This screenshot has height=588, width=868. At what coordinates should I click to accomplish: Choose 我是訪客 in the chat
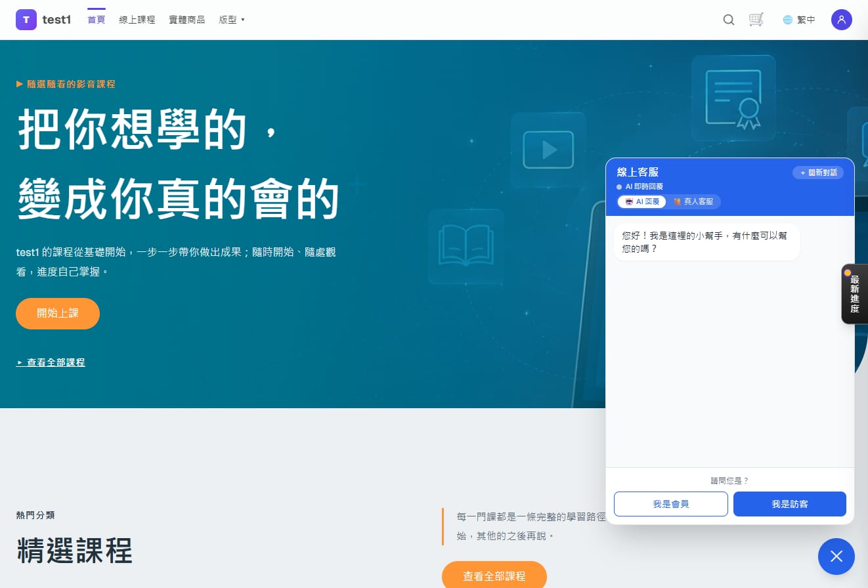pyautogui.click(x=790, y=504)
